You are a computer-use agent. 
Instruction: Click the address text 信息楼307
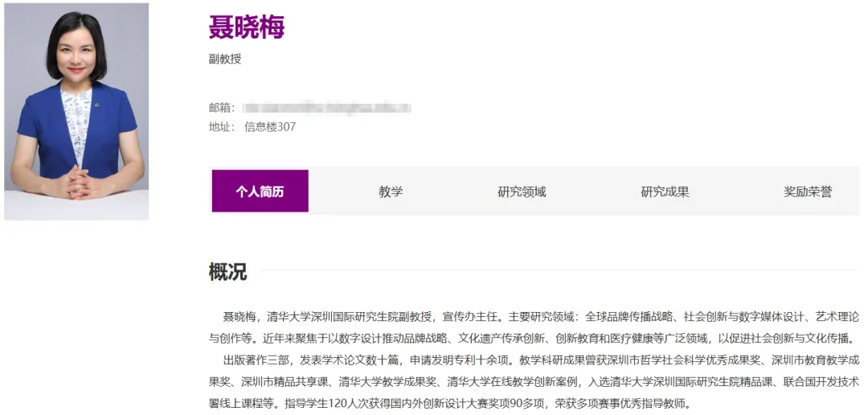(x=270, y=127)
